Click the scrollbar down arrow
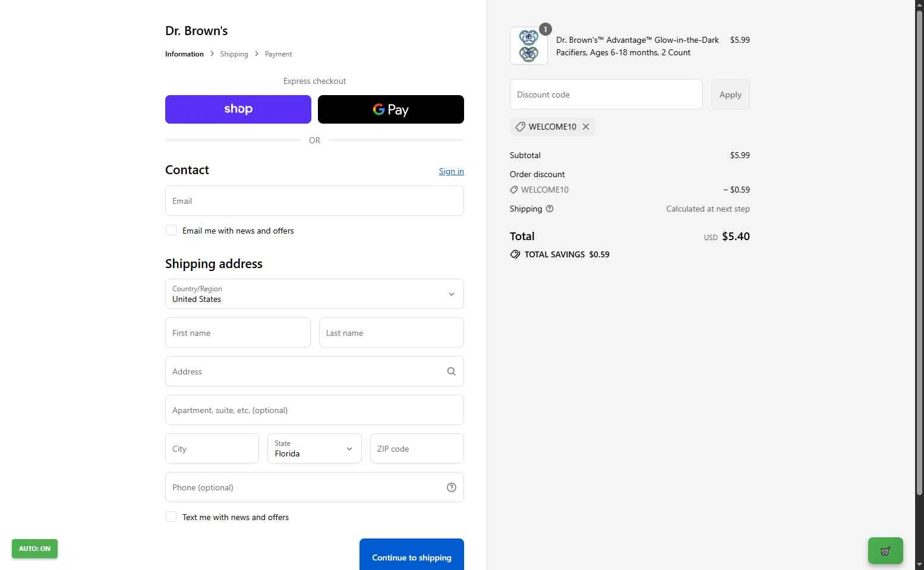Viewport: 924px width, 570px height. coord(919,565)
